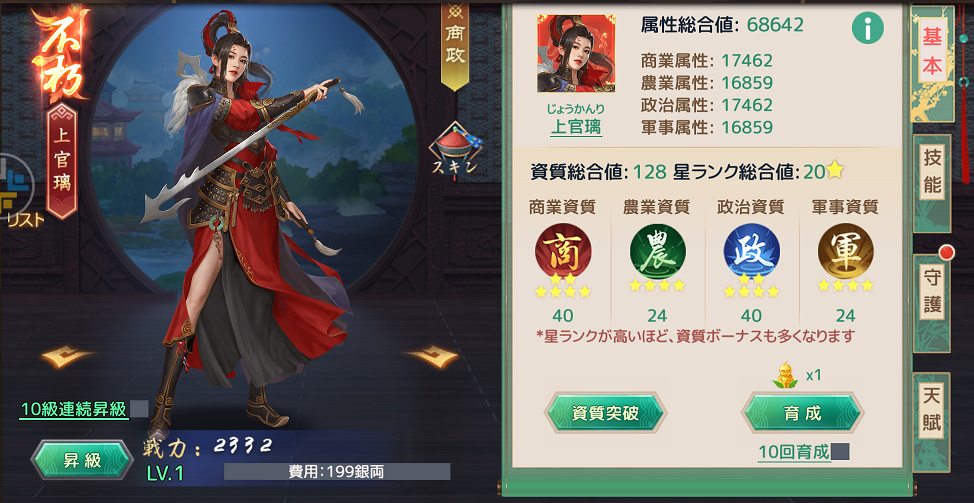This screenshot has width=974, height=503.
Task: Click the 育成 button
Action: tap(803, 413)
